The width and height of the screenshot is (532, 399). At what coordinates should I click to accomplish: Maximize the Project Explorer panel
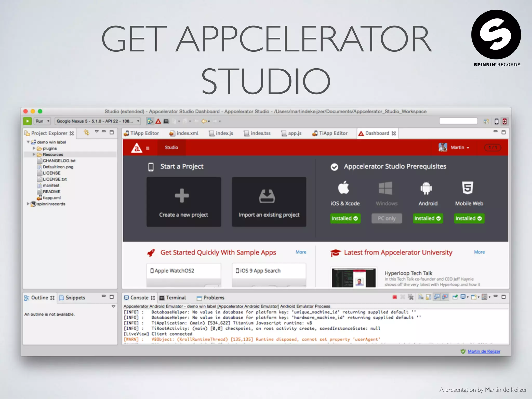pos(112,132)
